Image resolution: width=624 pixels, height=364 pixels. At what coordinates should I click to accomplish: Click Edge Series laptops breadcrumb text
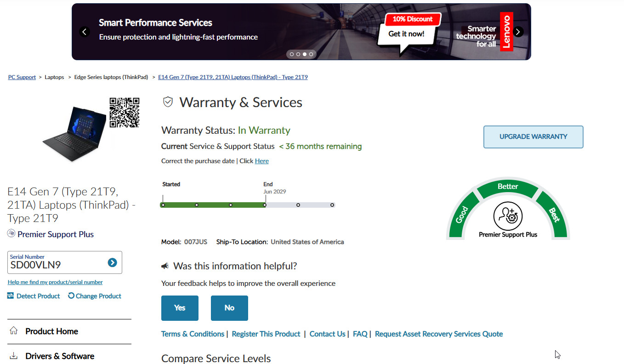pos(111,77)
